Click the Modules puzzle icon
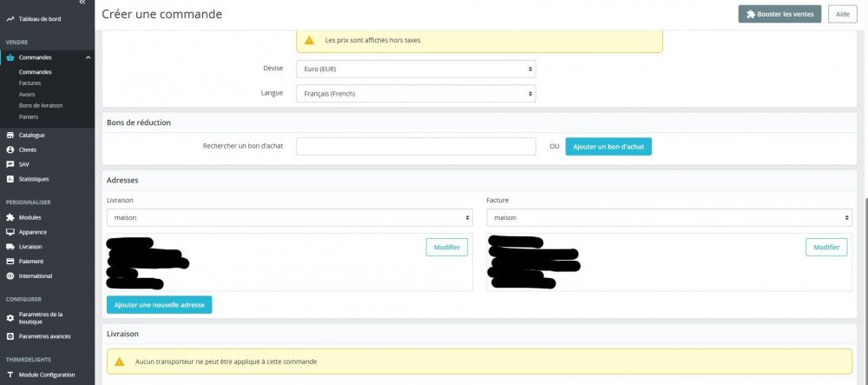 pos(10,218)
